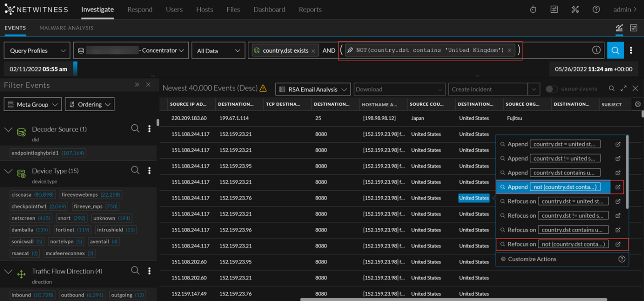
Task: Expand the All Data time range dropdown
Action: (218, 51)
